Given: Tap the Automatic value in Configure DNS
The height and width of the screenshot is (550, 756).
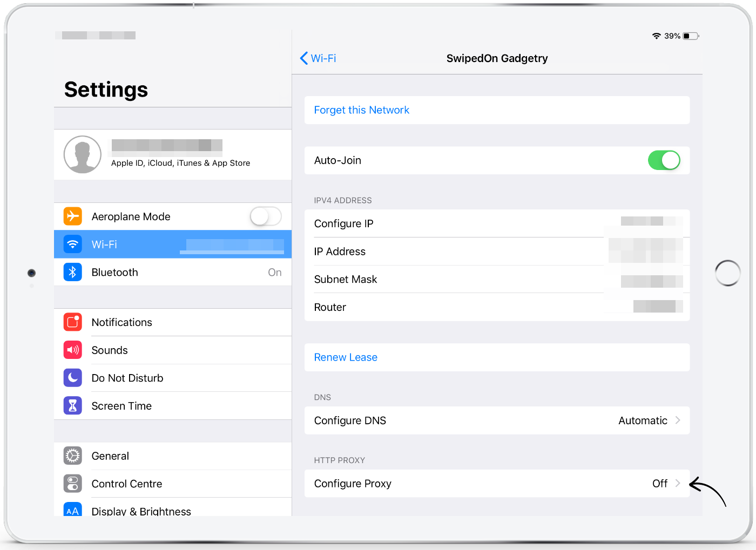Looking at the screenshot, I should (643, 420).
